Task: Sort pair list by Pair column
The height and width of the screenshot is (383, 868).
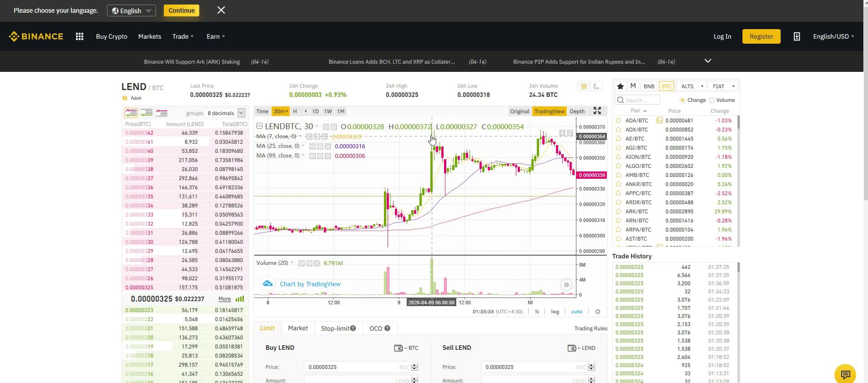Action: (638, 111)
